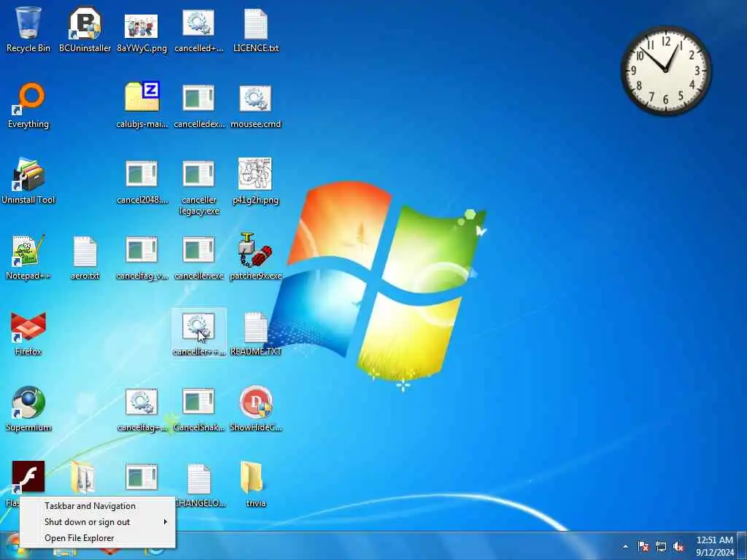
Task: Select the Recycle Bin desktop icon
Action: coord(28,29)
